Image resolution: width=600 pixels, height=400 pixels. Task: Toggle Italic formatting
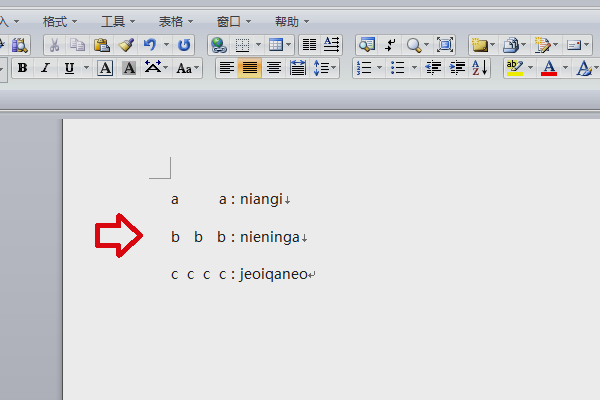tap(45, 68)
